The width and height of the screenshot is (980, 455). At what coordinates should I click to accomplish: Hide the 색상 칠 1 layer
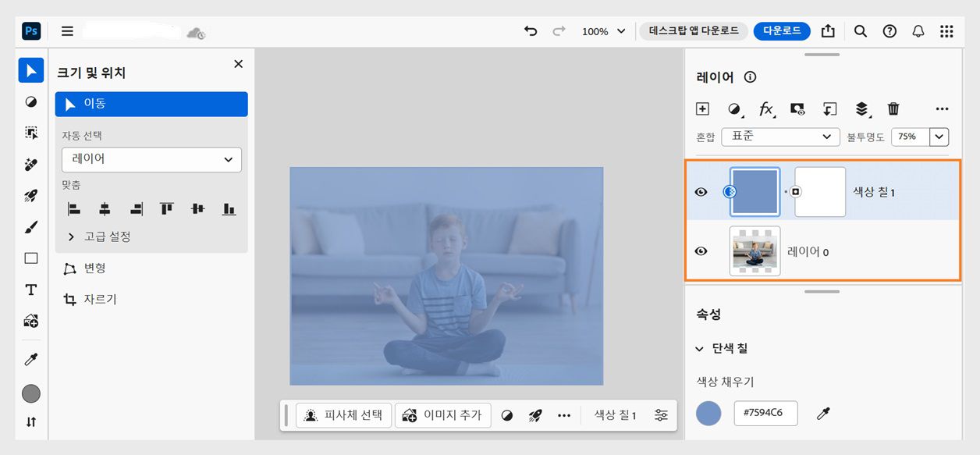point(701,191)
